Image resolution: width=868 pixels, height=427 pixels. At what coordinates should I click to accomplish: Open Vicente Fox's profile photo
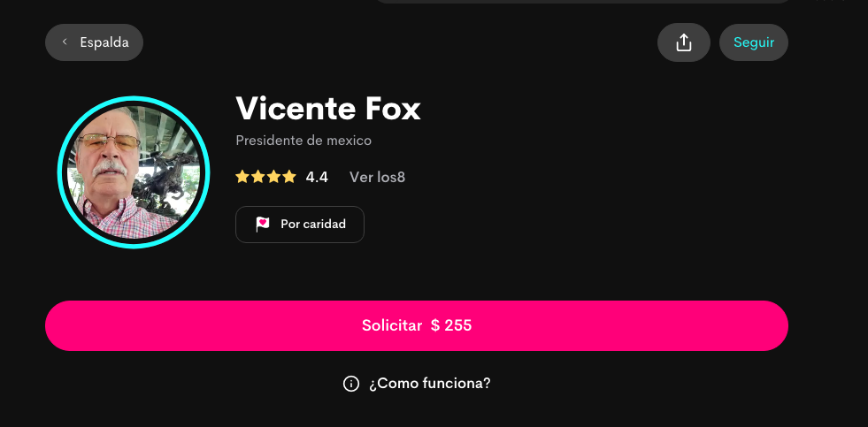tap(134, 172)
